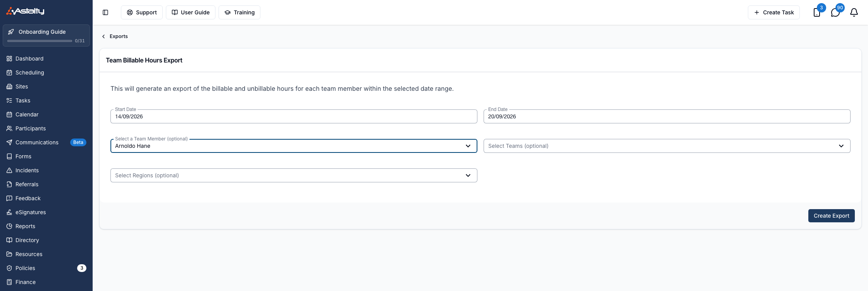Viewport: 868px width, 291px height.
Task: Open the clipboard tasks icon with badge 3
Action: click(x=817, y=12)
